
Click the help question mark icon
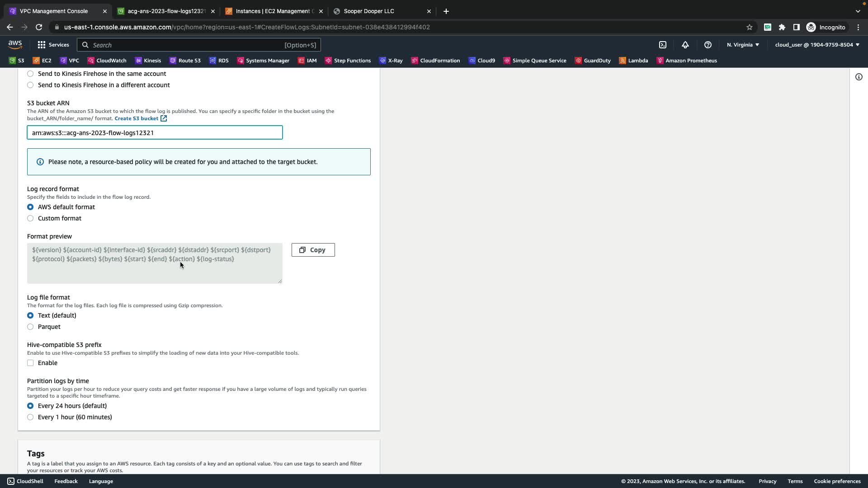(708, 45)
